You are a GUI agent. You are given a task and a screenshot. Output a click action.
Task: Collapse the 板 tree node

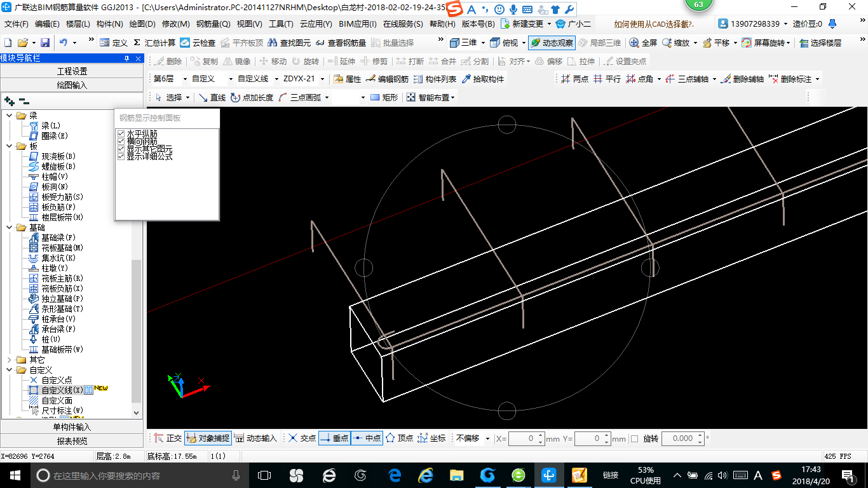pyautogui.click(x=9, y=146)
